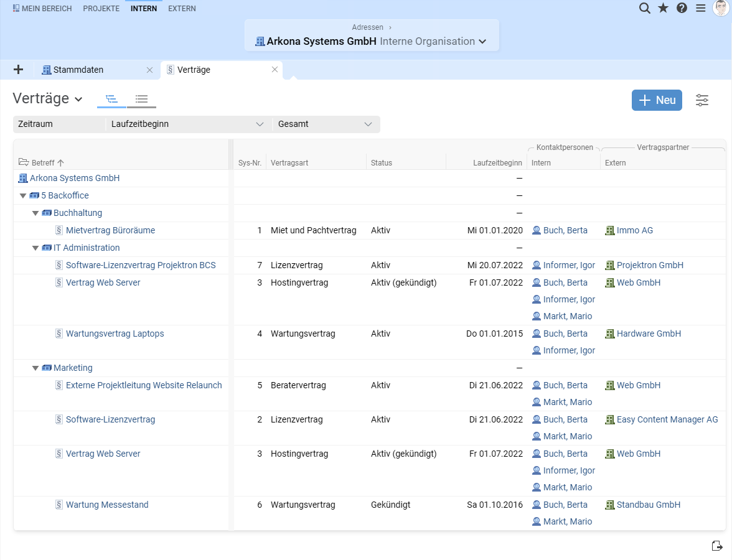Collapse the Marketing tree node
Viewport: 732px width, 560px height.
35,368
